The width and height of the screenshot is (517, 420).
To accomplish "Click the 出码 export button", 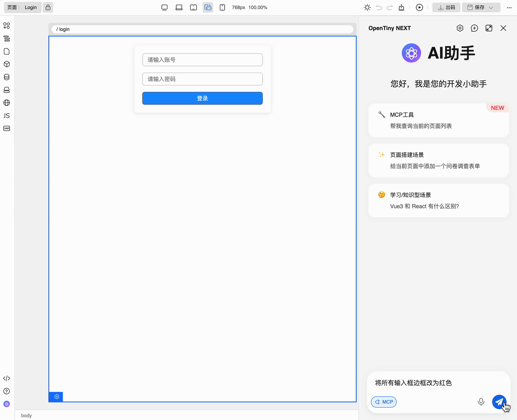I will click(446, 7).
